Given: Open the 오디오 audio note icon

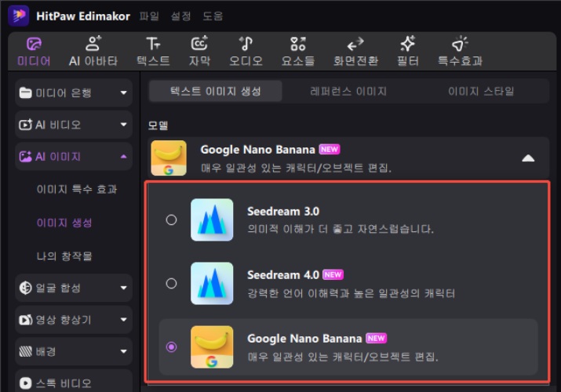Looking at the screenshot, I should [246, 44].
